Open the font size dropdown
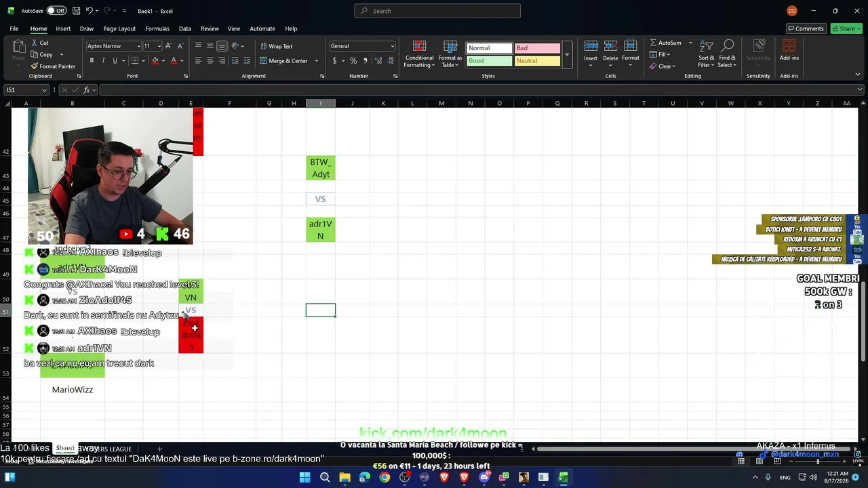This screenshot has width=868, height=488. point(159,46)
